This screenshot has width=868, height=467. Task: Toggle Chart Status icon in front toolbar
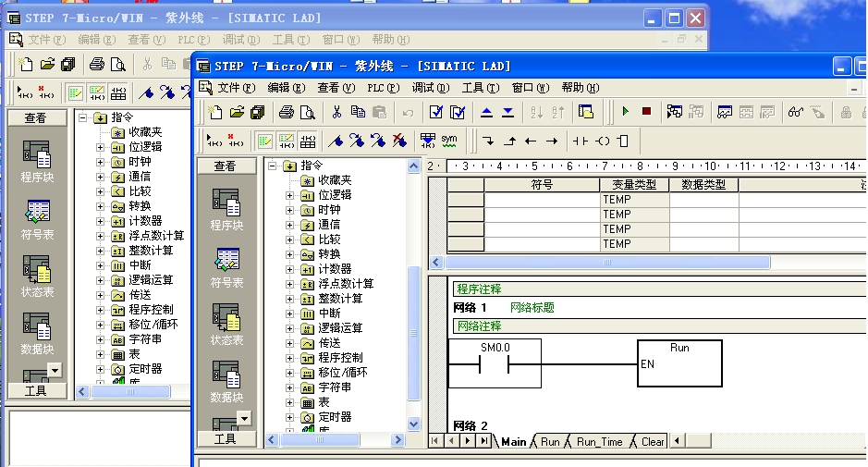coord(725,113)
